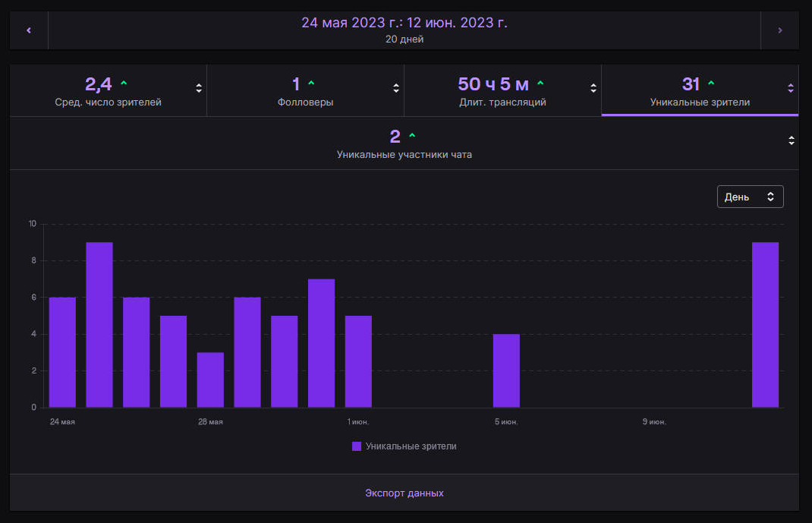Click the 28 мая bar valued 3
The height and width of the screenshot is (523, 812).
210,380
